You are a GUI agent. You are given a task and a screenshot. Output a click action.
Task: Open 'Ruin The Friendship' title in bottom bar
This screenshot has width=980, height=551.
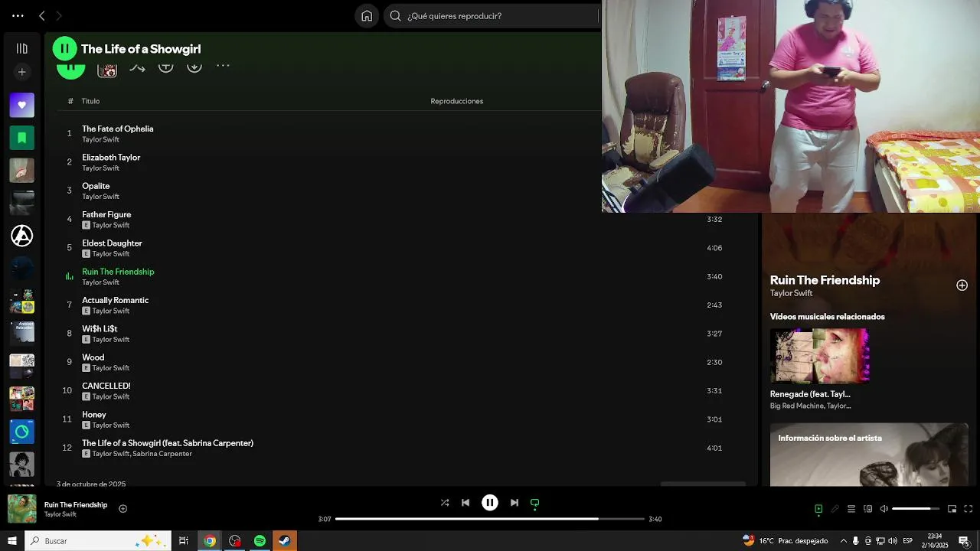point(76,505)
